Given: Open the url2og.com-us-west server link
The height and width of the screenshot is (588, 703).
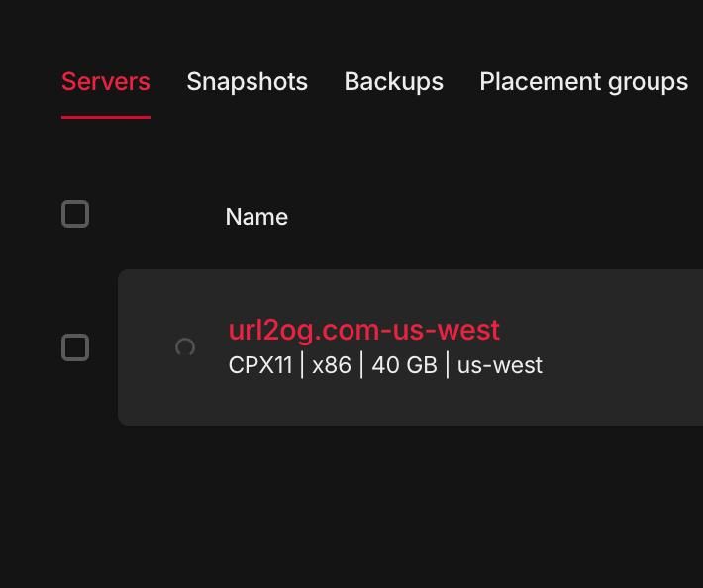Looking at the screenshot, I should pyautogui.click(x=363, y=330).
